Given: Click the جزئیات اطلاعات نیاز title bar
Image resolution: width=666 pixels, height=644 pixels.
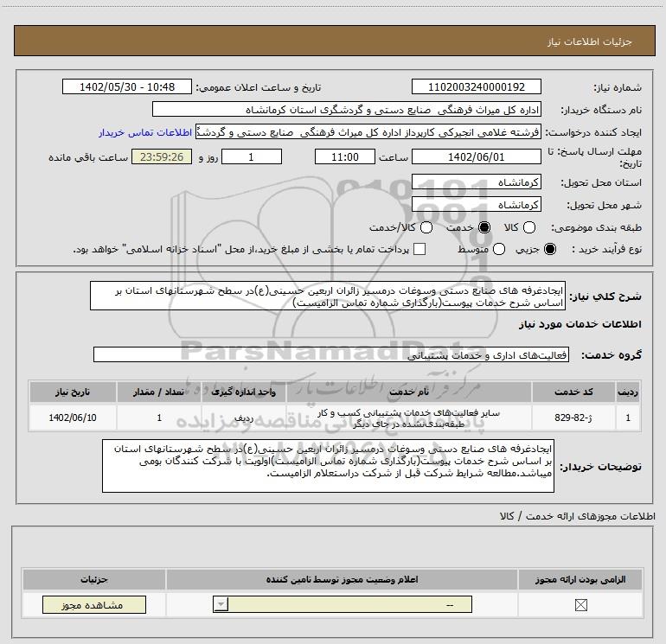Looking at the screenshot, I should click(334, 41).
